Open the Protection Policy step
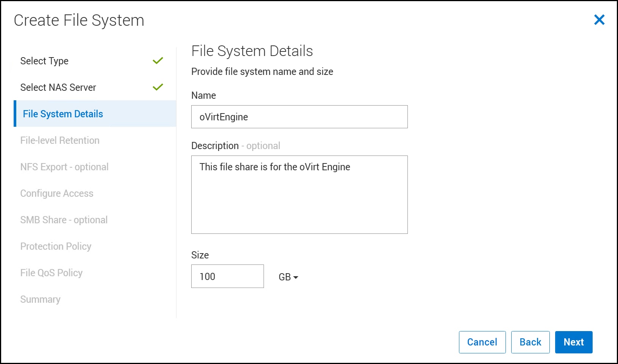Viewport: 618px width, 364px height. (56, 246)
